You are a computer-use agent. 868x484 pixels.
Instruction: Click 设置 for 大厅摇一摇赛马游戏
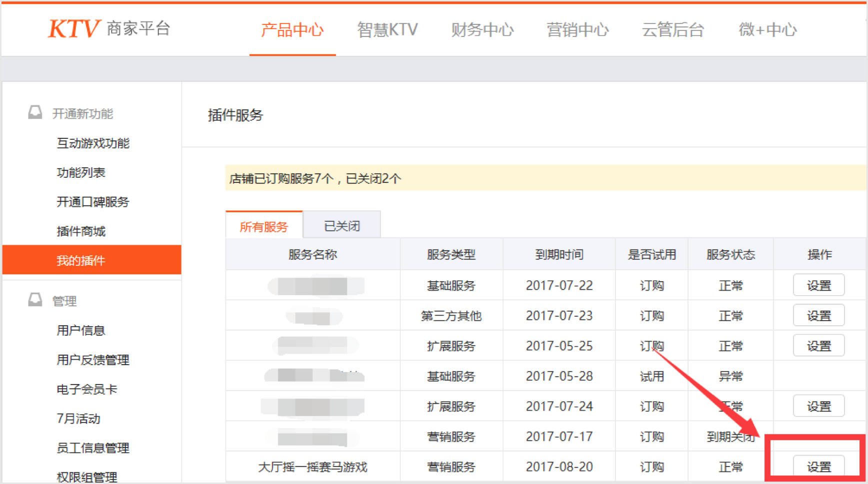point(819,467)
